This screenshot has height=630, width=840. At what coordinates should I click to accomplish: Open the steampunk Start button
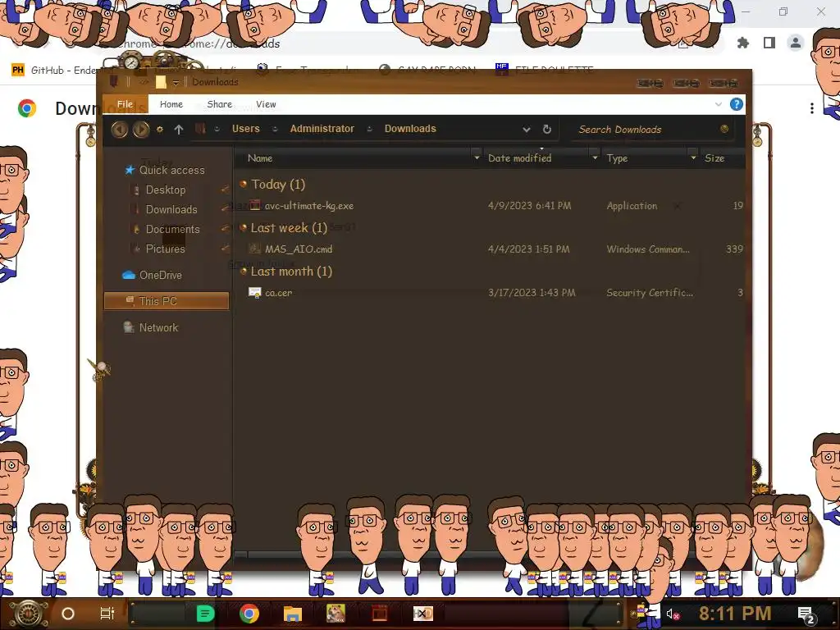pos(29,614)
